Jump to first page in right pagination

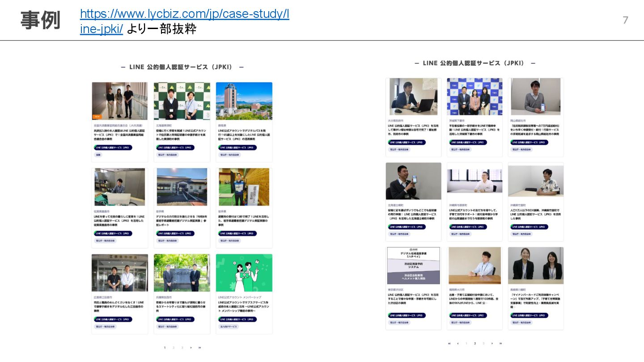click(449, 343)
